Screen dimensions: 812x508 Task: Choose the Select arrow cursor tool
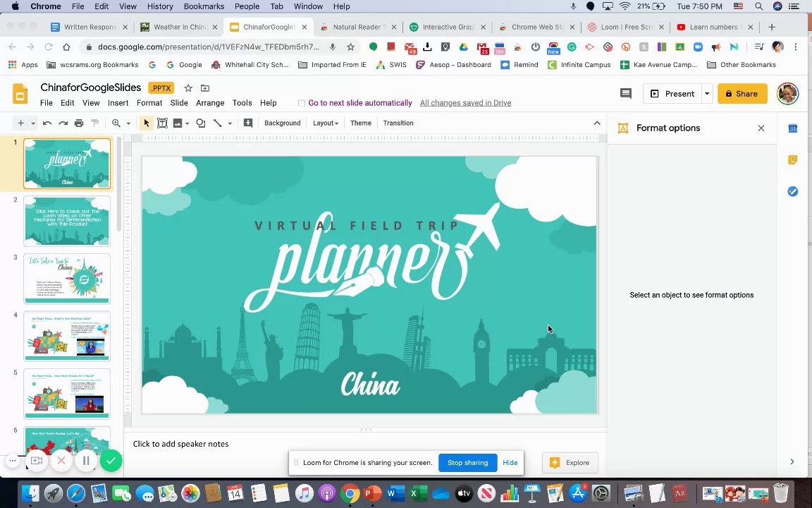pyautogui.click(x=146, y=123)
